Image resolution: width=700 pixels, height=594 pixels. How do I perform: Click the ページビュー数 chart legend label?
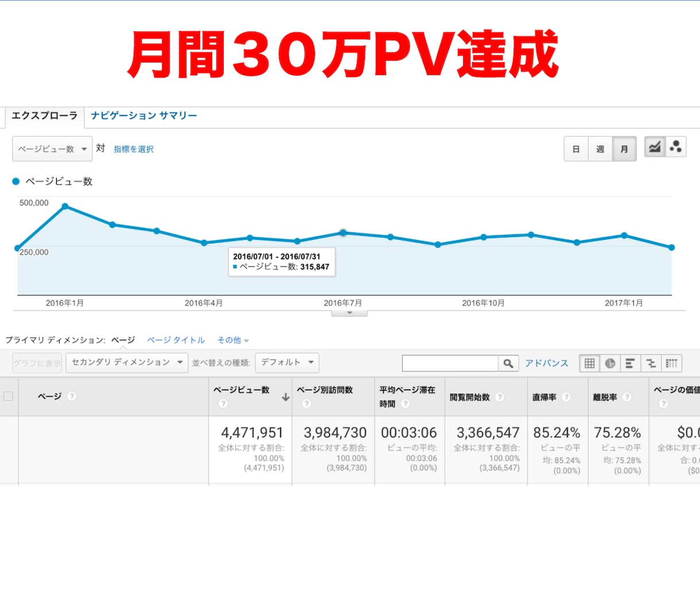pos(59,181)
